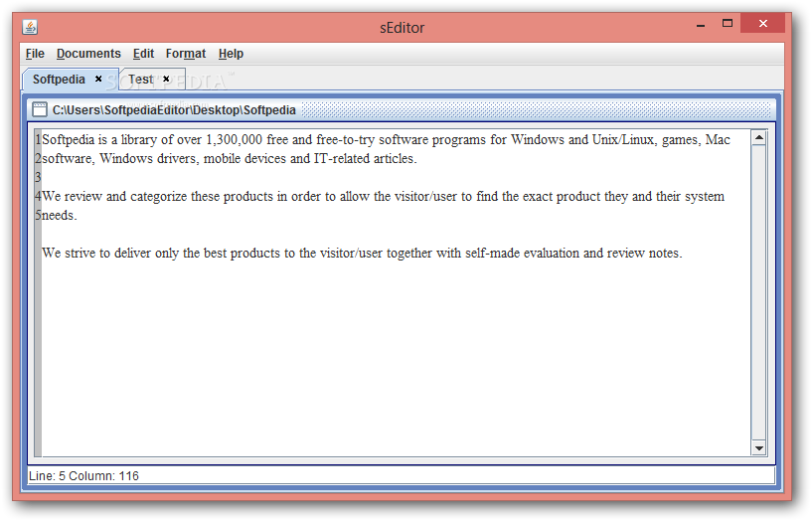Click the Java icon in title bar

click(x=30, y=27)
